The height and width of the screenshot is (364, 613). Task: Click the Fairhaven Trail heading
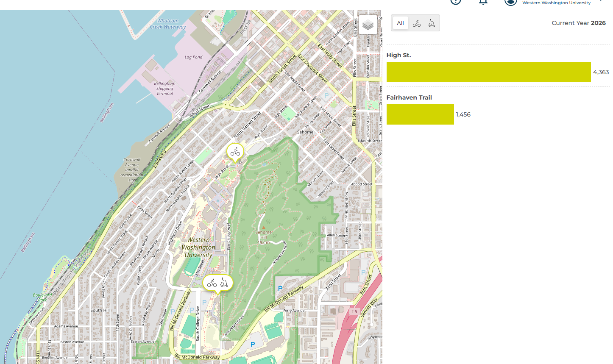click(409, 97)
